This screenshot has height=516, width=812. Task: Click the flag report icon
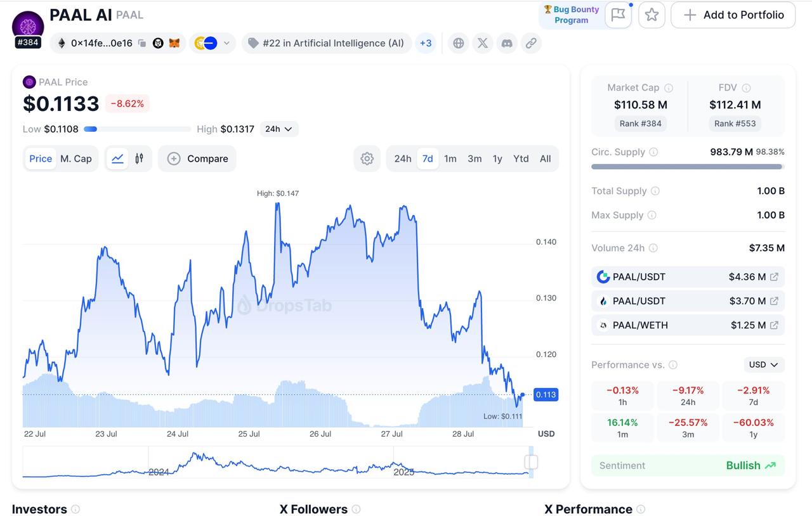[x=618, y=15]
